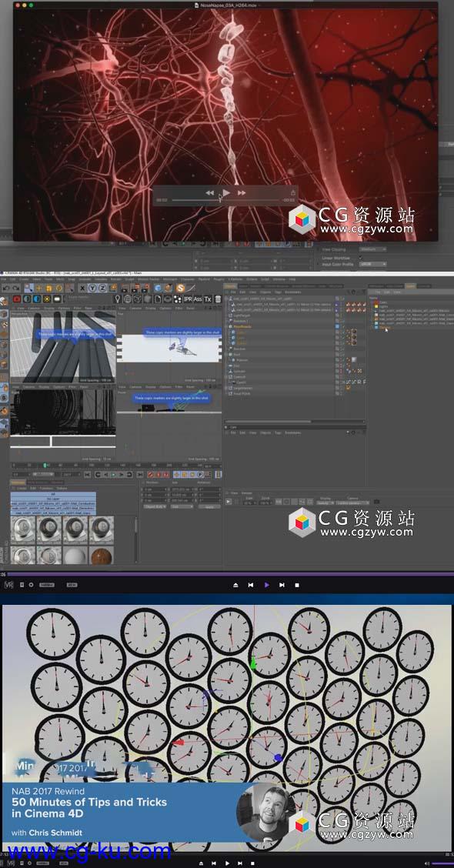Image resolution: width=454 pixels, height=868 pixels.
Task: Click go to start timeline button
Action: click(87, 475)
